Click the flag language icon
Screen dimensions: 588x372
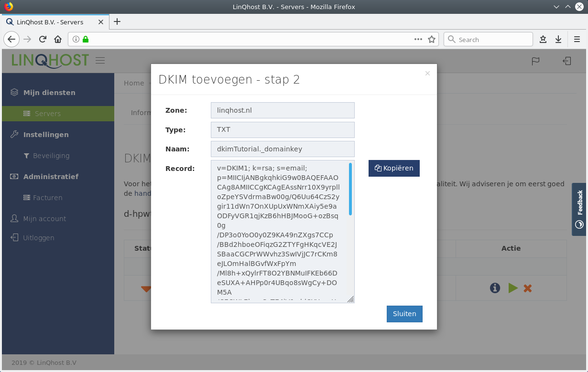point(535,61)
